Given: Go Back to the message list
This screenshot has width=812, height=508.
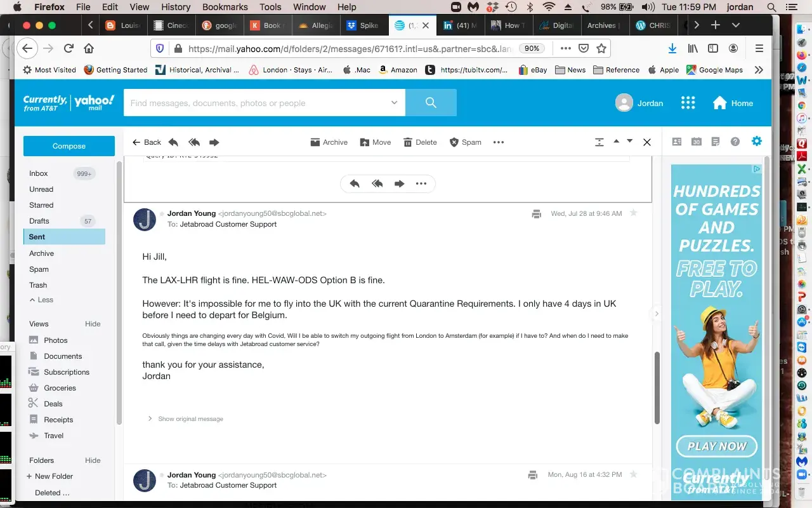Looking at the screenshot, I should point(147,142).
